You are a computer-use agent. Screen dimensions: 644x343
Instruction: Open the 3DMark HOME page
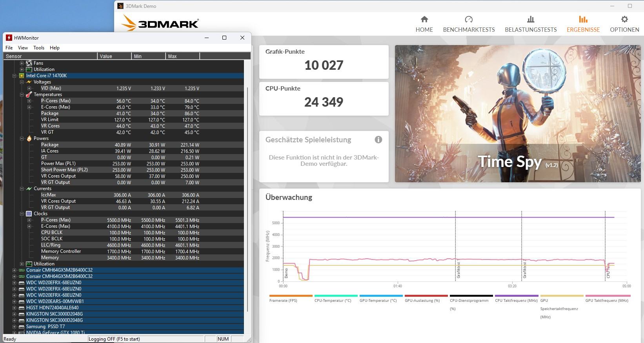coord(424,24)
